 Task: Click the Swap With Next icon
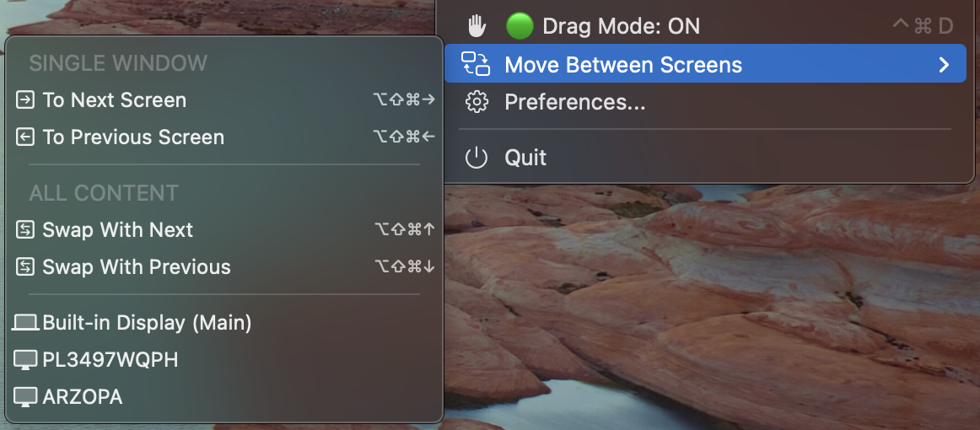click(x=26, y=230)
